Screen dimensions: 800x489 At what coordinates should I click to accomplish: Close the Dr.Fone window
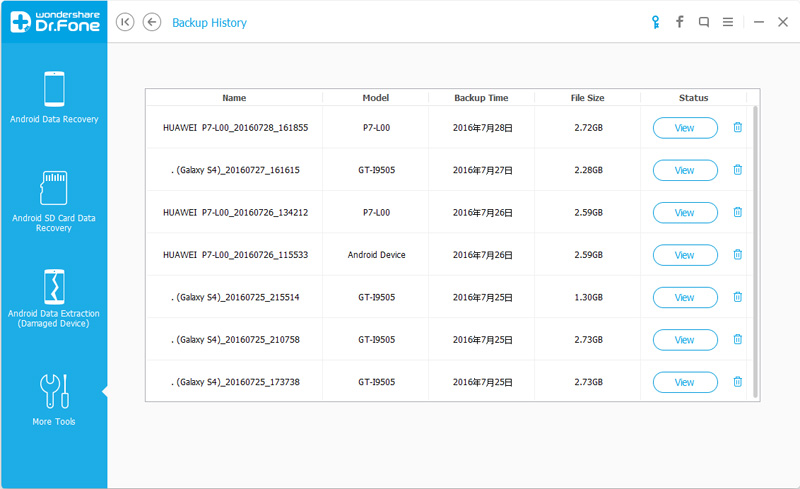pyautogui.click(x=783, y=22)
